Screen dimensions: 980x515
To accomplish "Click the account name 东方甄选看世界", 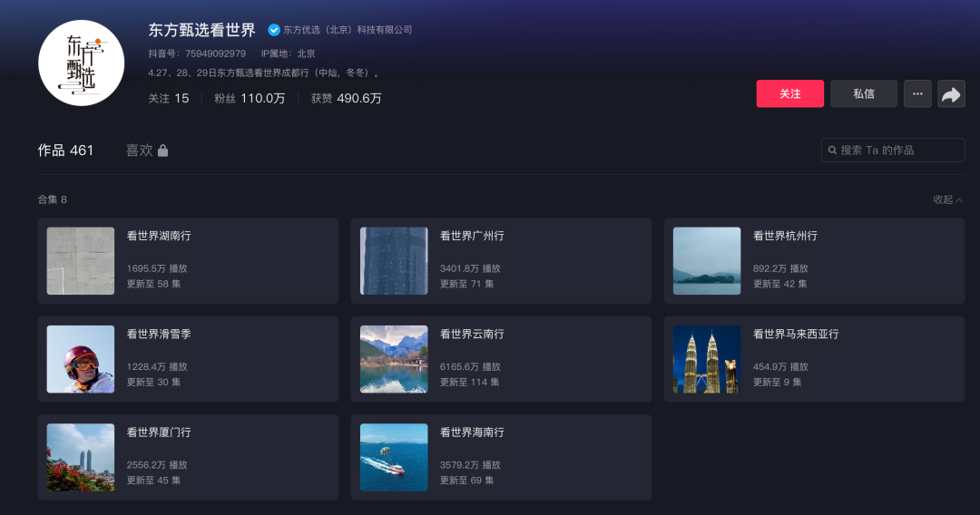I will point(201,30).
